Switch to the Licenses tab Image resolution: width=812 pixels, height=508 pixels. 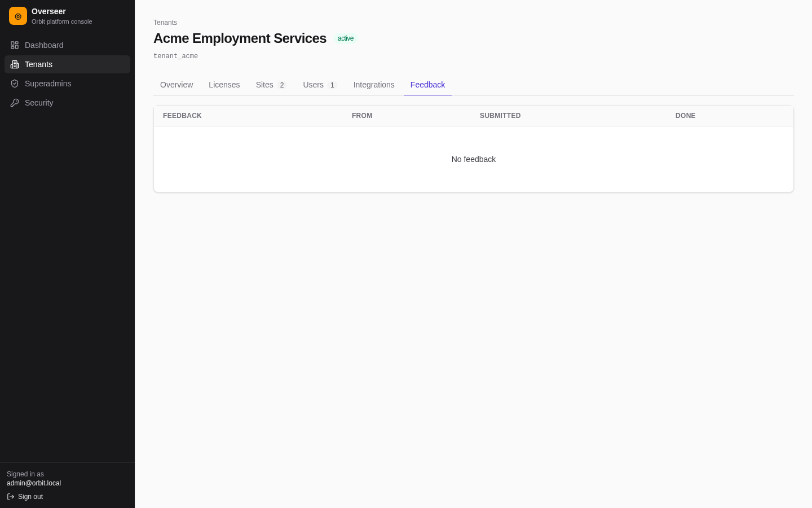pos(224,85)
